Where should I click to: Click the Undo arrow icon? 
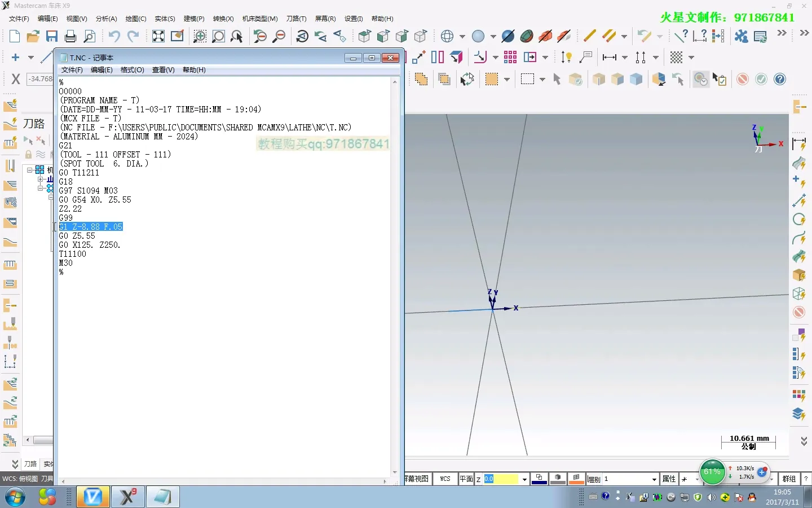pos(114,37)
